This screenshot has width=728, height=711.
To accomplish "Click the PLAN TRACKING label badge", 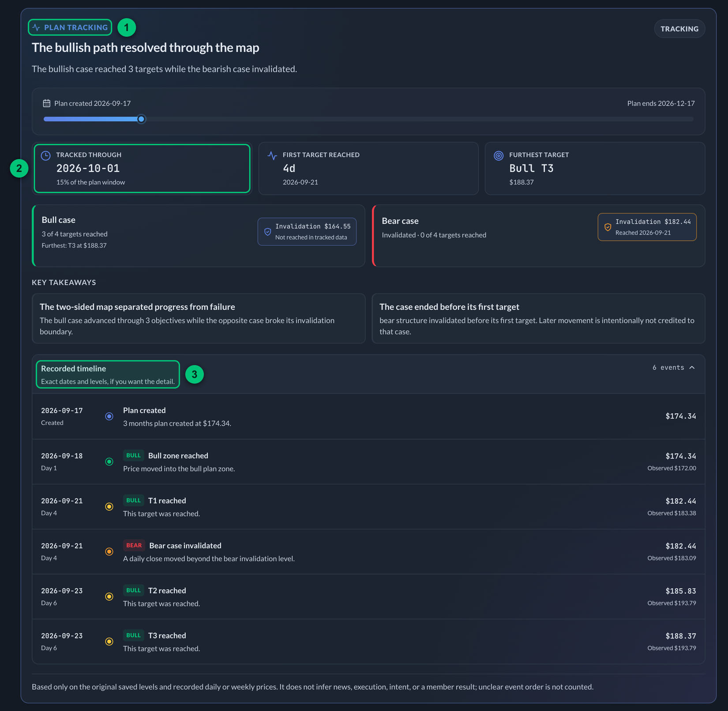I will point(70,27).
